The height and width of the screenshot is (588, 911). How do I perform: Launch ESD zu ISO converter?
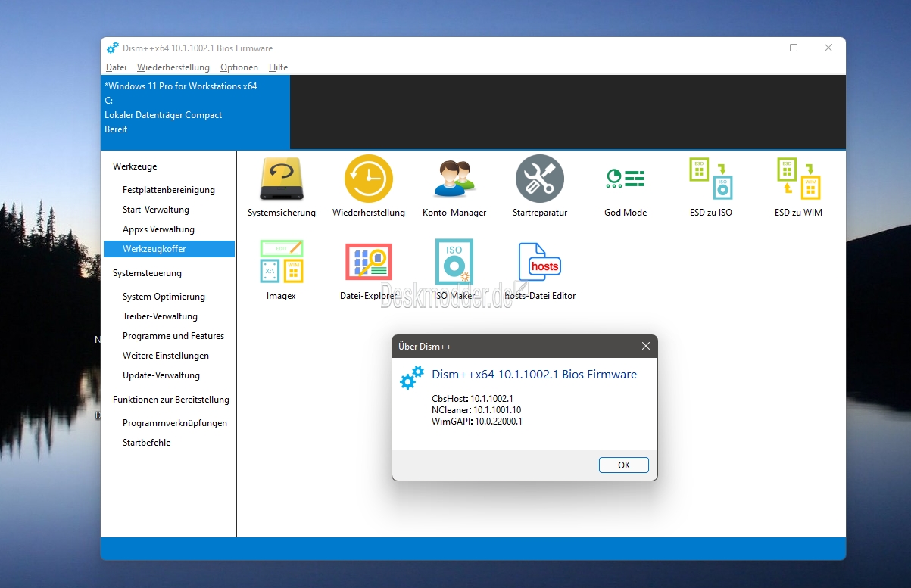[711, 188]
